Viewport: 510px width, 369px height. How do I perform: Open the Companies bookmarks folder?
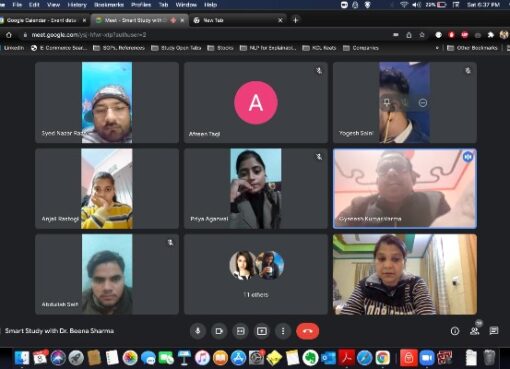(361, 48)
